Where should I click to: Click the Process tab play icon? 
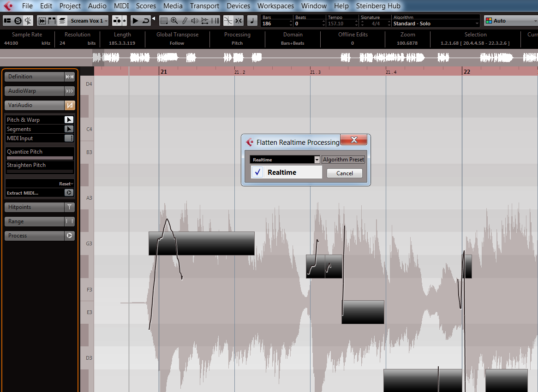(70, 236)
